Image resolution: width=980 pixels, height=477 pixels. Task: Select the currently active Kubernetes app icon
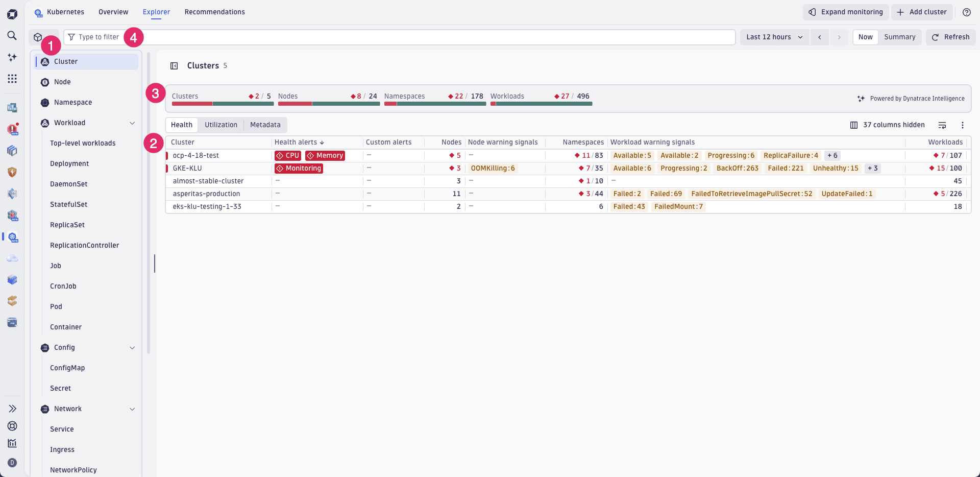12,237
